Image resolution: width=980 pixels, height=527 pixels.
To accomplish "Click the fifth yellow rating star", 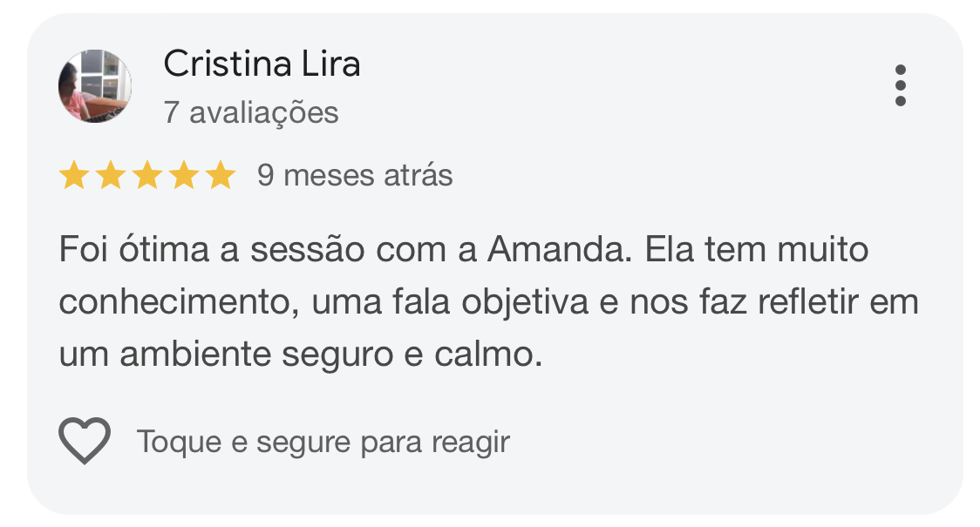I will click(221, 175).
